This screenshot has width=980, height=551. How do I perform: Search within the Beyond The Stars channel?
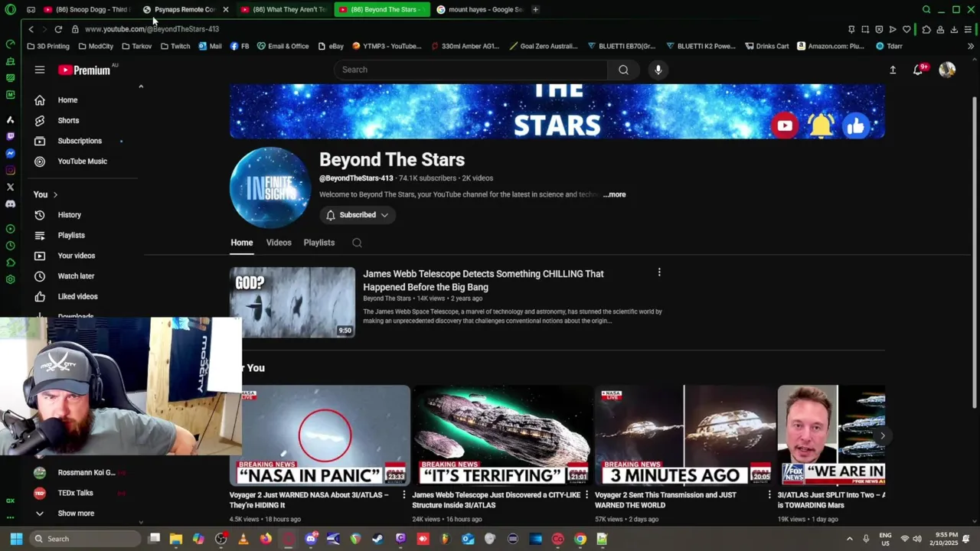tap(357, 243)
